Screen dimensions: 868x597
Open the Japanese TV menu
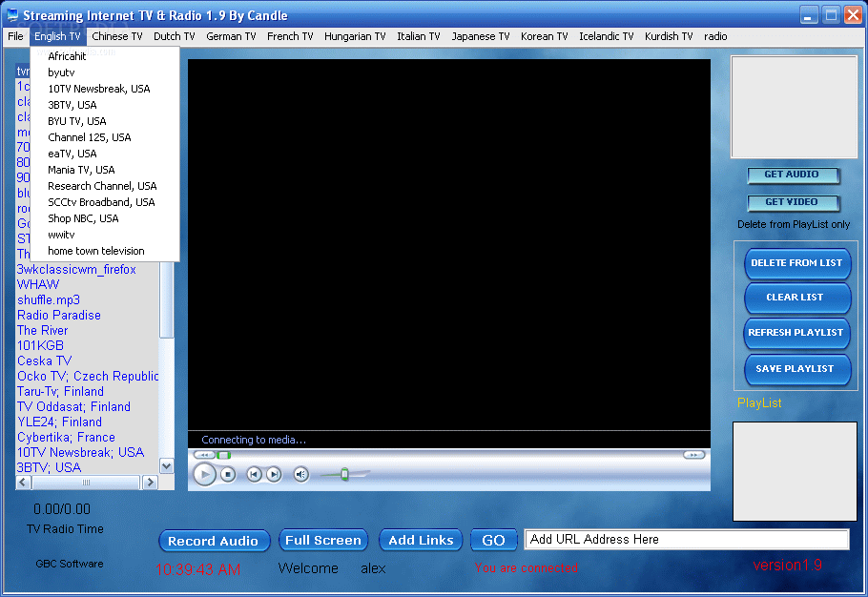[x=481, y=36]
